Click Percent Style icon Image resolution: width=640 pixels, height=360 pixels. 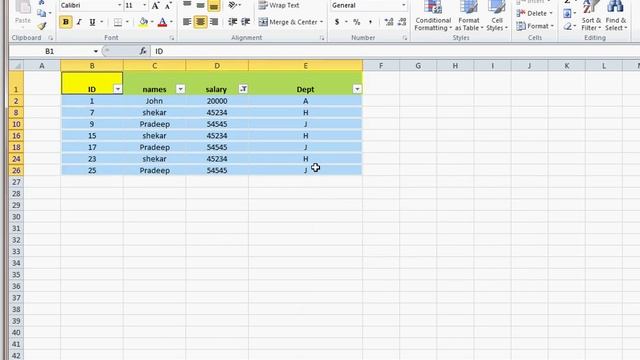[357, 22]
